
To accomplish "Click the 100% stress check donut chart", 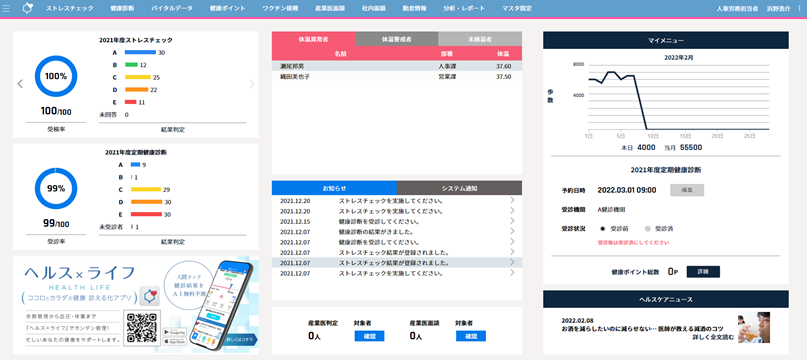I will pyautogui.click(x=56, y=76).
